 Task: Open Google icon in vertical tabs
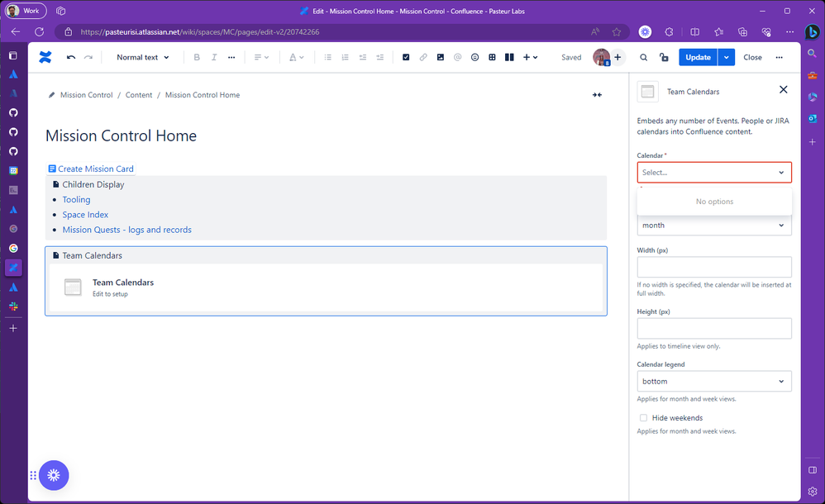pos(14,249)
